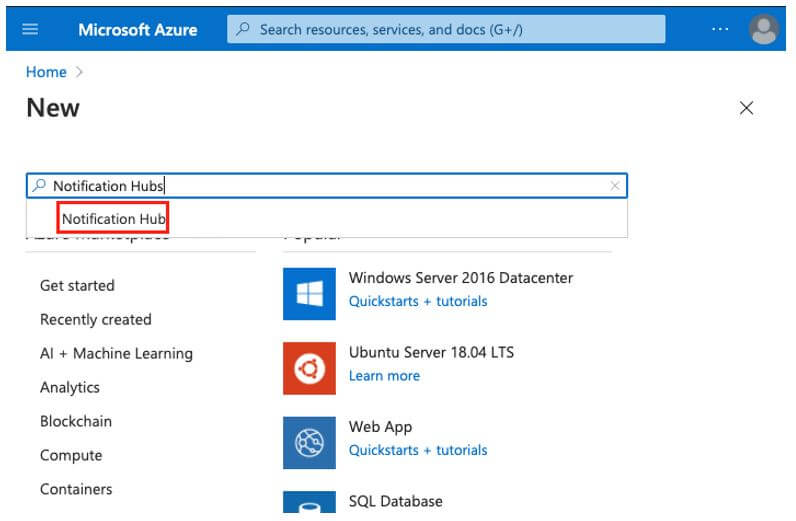Click the user account avatar
The image size is (796, 521).
click(764, 29)
